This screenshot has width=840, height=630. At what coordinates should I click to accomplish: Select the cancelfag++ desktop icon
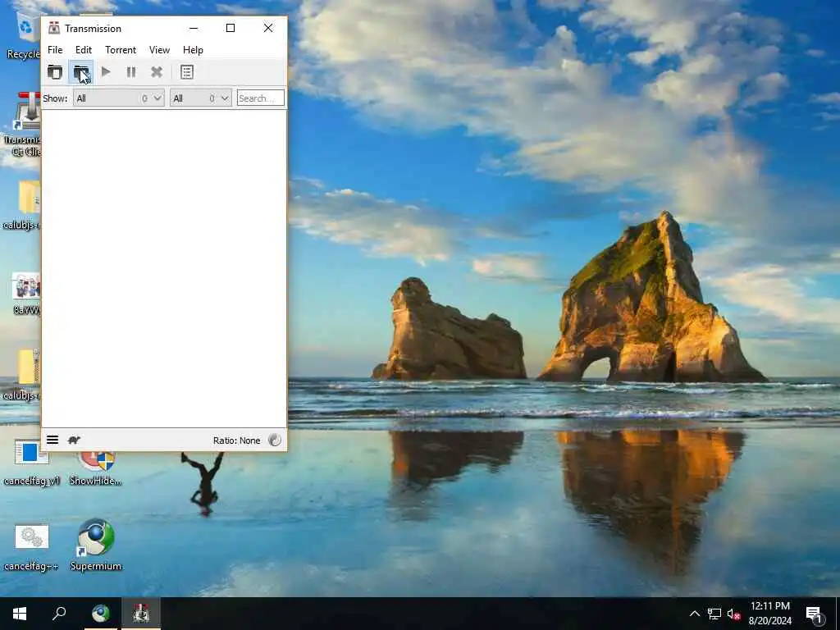[x=31, y=546]
